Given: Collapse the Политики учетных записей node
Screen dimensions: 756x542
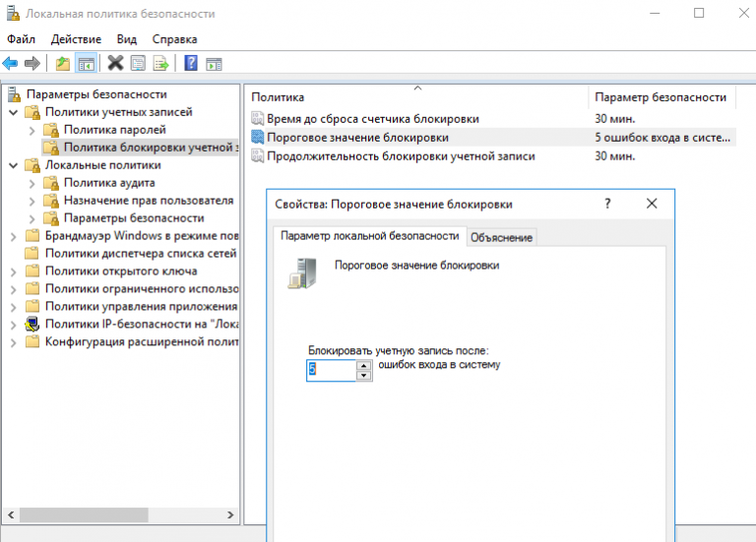Looking at the screenshot, I should [12, 112].
